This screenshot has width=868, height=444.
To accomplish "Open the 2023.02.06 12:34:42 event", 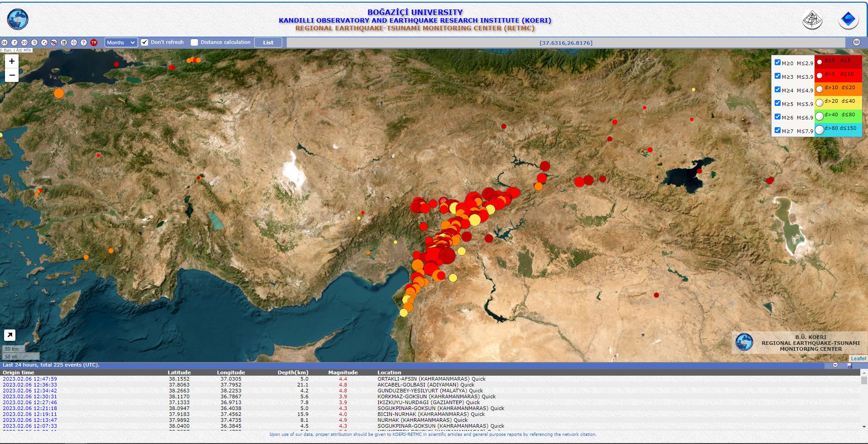I will pyautogui.click(x=30, y=391).
